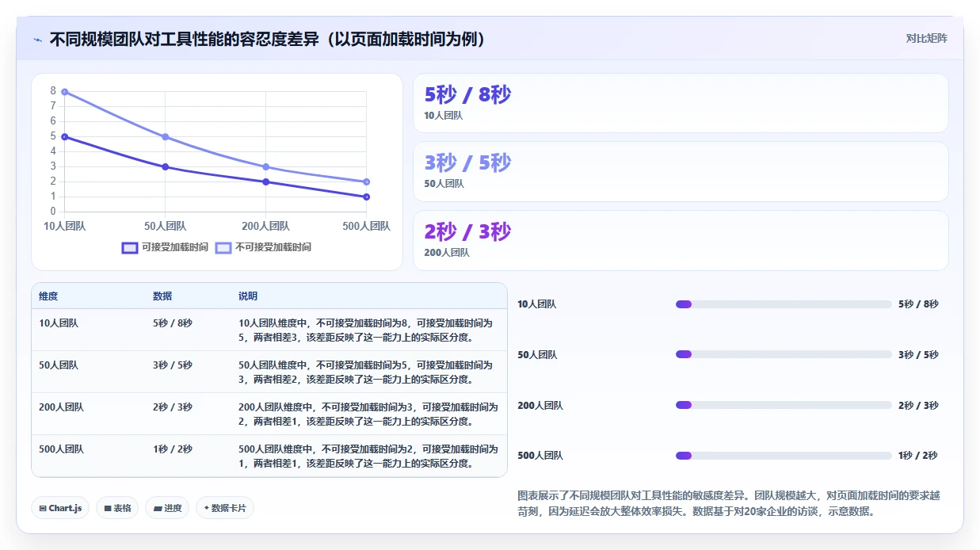Click chart point for 500人团队 at value 2
Image resolution: width=980 pixels, height=550 pixels.
point(366,181)
